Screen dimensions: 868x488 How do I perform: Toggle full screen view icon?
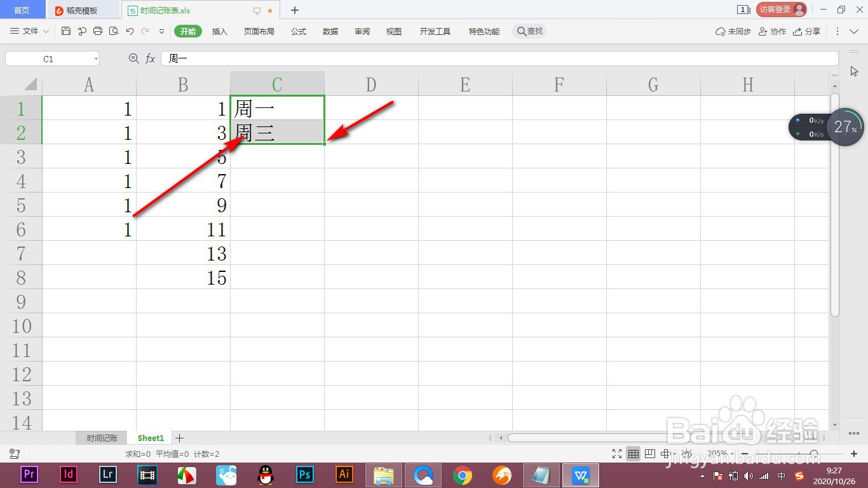click(x=616, y=454)
